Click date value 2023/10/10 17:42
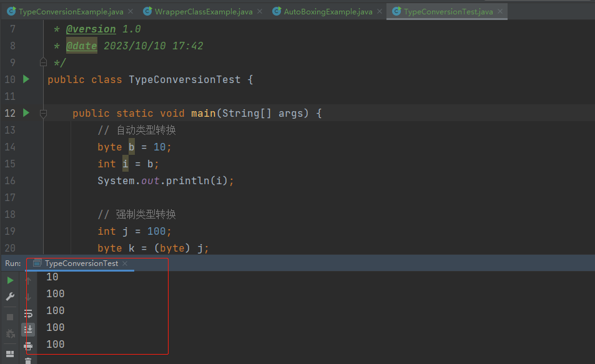The image size is (595, 364). [x=154, y=46]
